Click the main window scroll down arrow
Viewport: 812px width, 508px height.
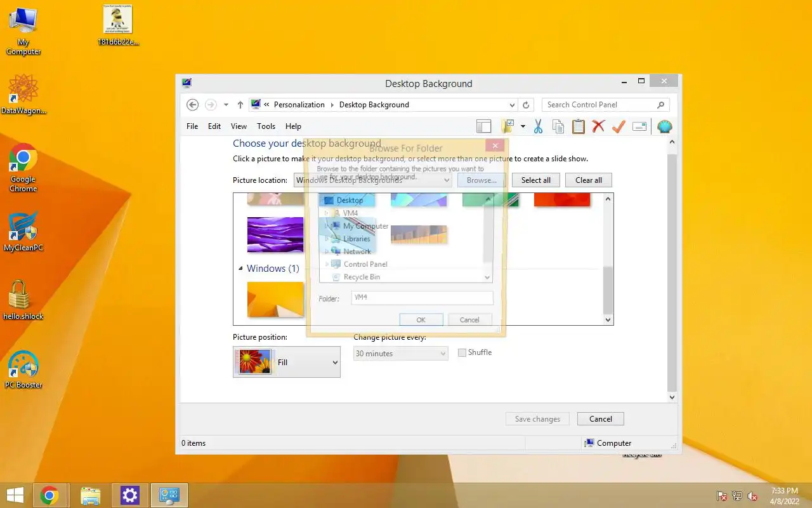672,397
